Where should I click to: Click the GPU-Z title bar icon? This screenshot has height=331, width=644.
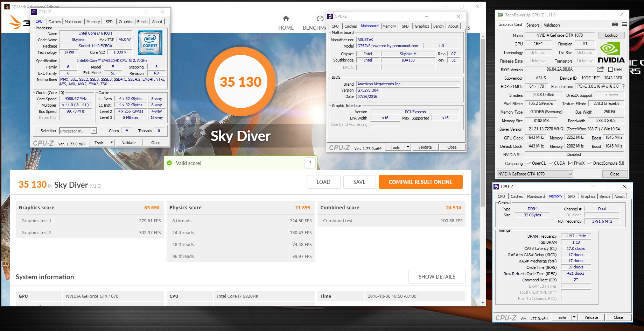pyautogui.click(x=500, y=15)
